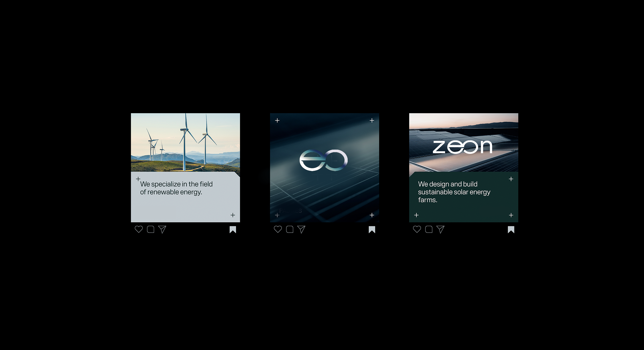Image resolution: width=644 pixels, height=350 pixels.
Task: Like the wind turbine post
Action: 139,229
